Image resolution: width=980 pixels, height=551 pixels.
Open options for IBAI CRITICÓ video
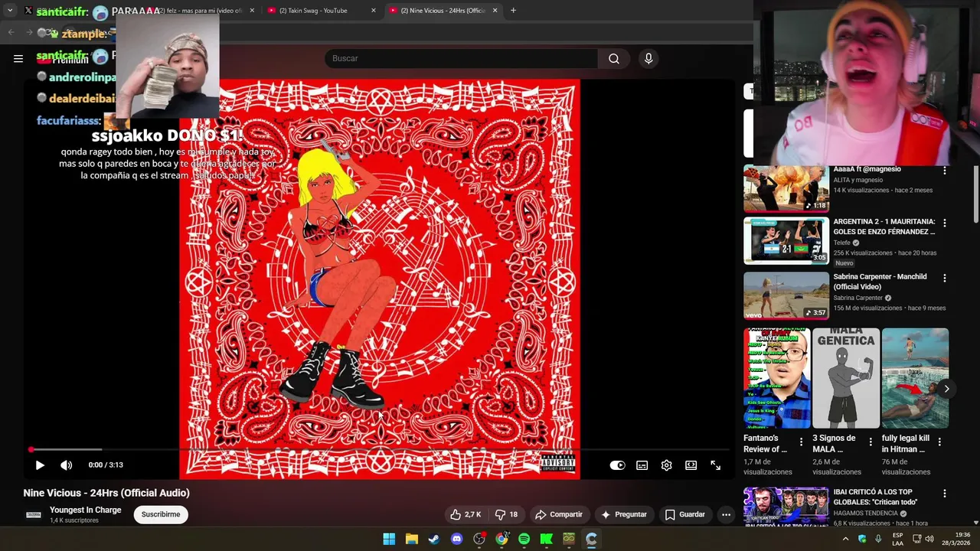(x=944, y=494)
